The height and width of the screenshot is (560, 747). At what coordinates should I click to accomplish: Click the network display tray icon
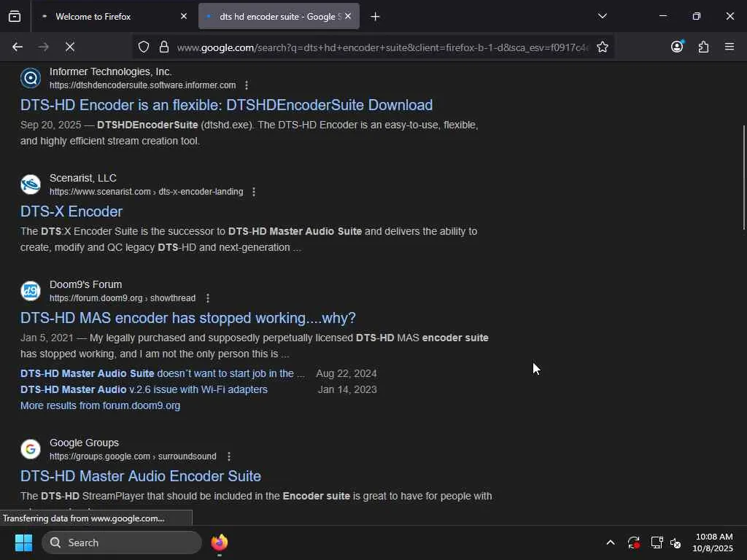657,542
